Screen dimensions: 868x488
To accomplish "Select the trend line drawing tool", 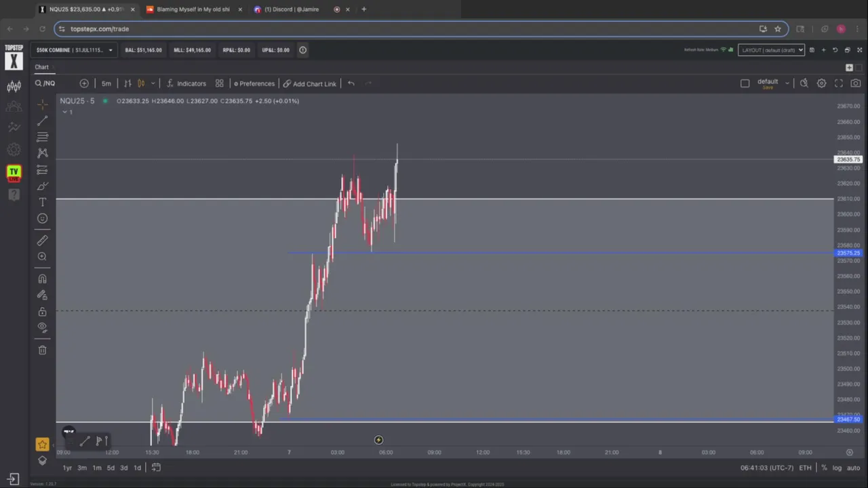I will click(42, 121).
